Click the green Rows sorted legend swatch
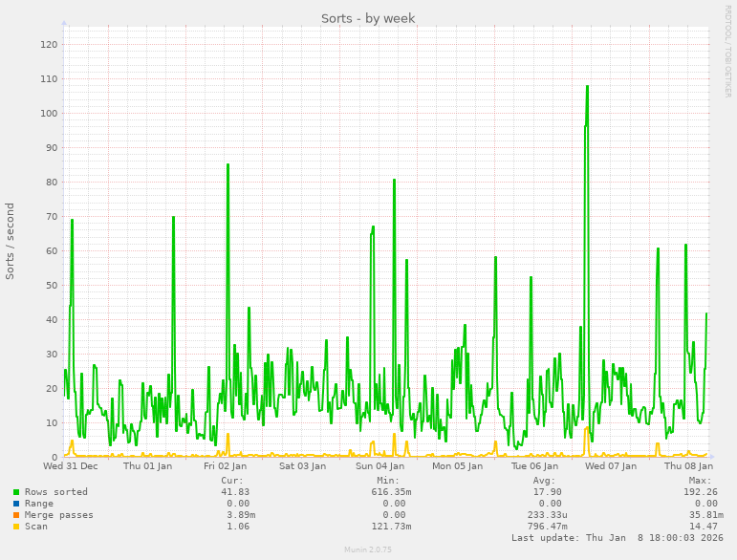The image size is (737, 560). coord(16,492)
